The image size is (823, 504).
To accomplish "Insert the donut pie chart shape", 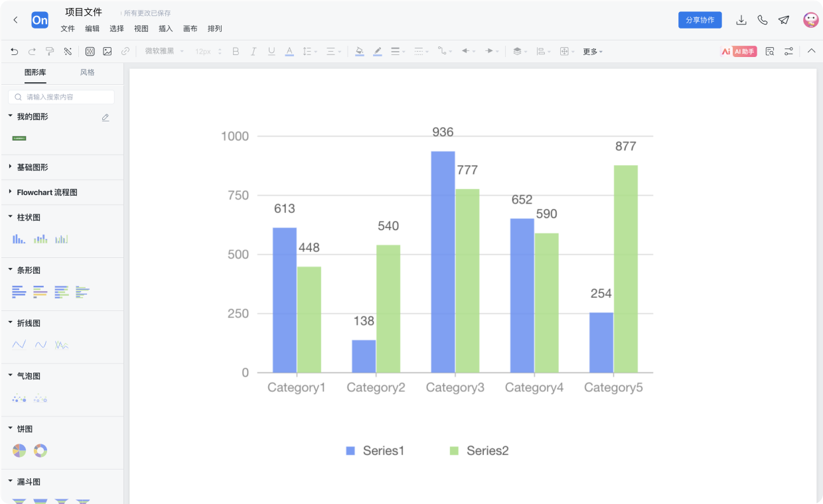I will (x=40, y=451).
